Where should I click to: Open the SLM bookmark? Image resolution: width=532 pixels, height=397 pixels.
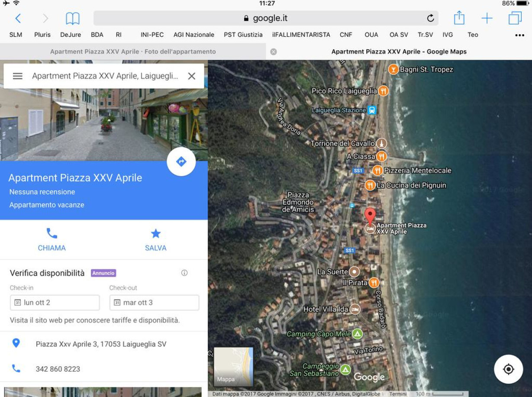pyautogui.click(x=16, y=35)
